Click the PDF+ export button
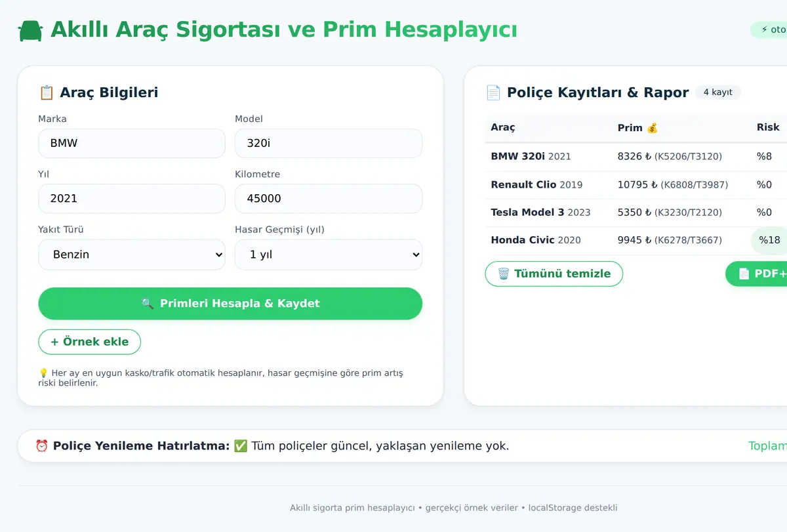Viewport: 787px width, 532px height. click(x=757, y=274)
